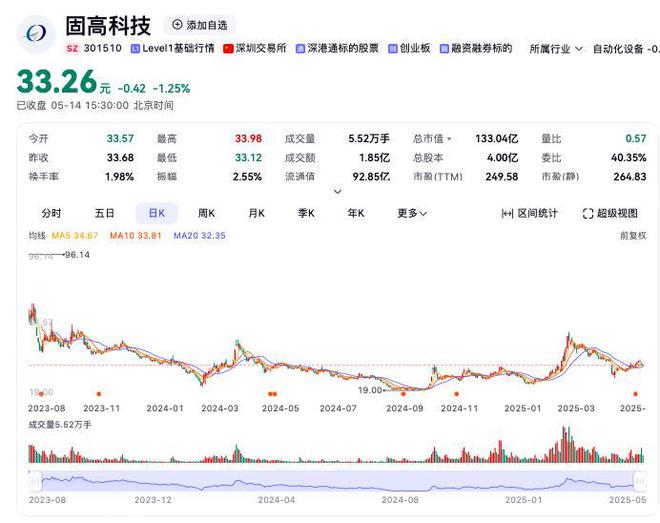Screen dimensions: 660x523
Task: Click the 19.00 low price marker on chart
Action: [370, 390]
